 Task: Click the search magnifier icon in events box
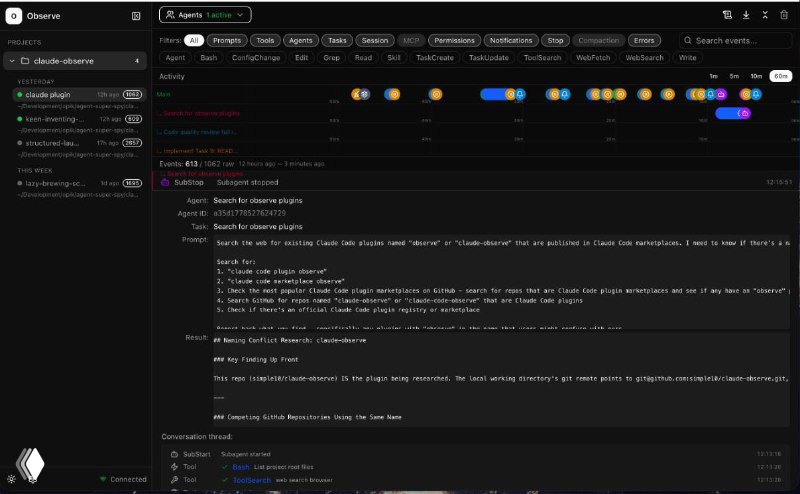tap(688, 40)
